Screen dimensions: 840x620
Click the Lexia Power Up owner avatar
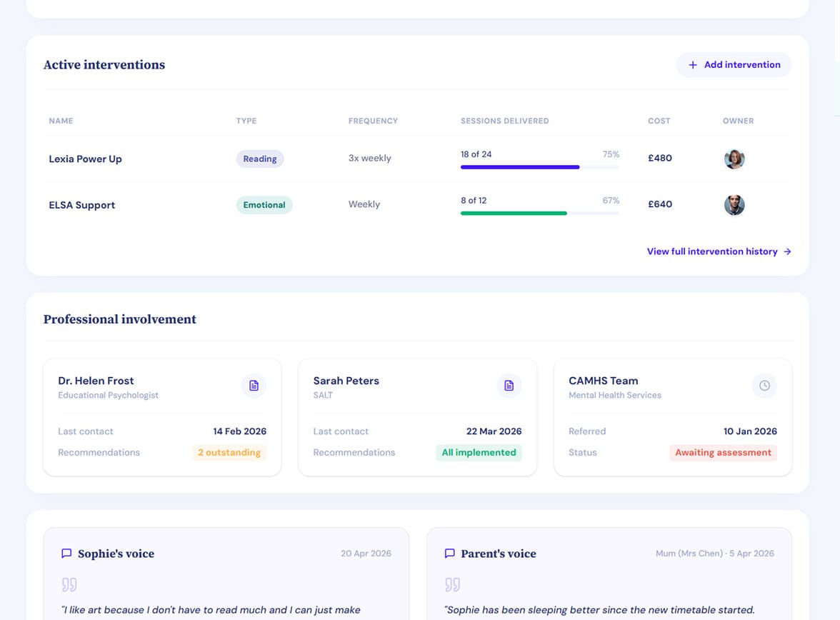tap(734, 159)
